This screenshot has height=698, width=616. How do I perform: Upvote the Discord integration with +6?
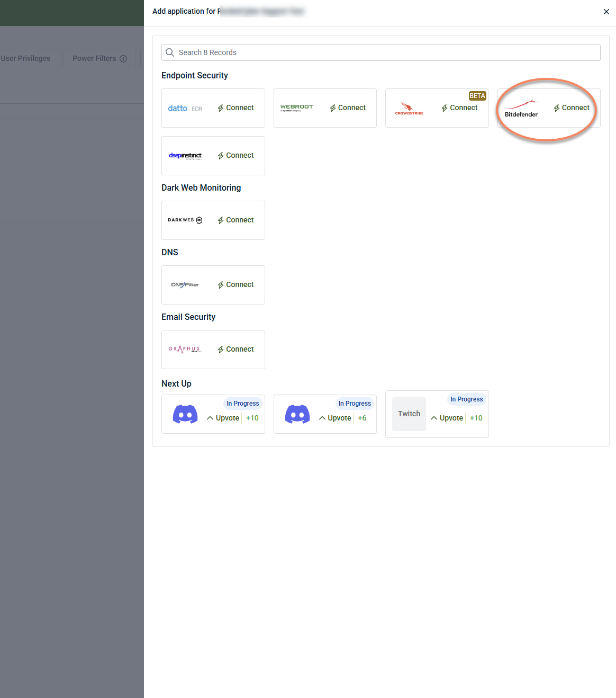(x=335, y=418)
